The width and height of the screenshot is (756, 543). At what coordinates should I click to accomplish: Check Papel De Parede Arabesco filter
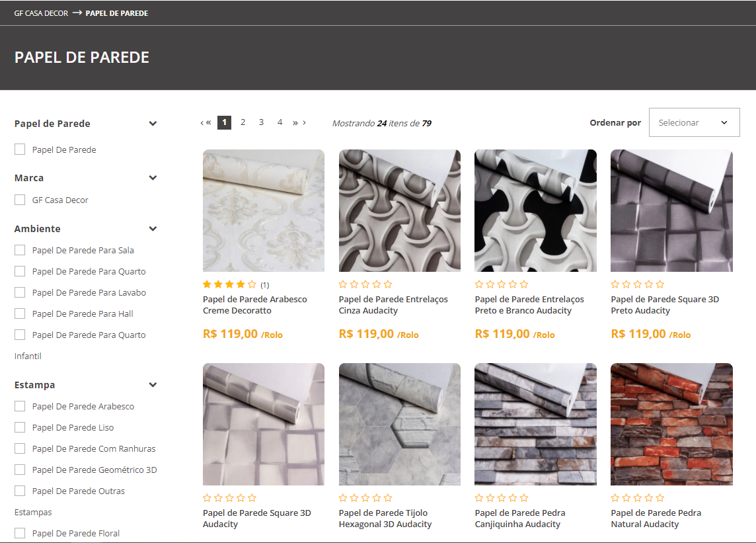pyautogui.click(x=20, y=406)
